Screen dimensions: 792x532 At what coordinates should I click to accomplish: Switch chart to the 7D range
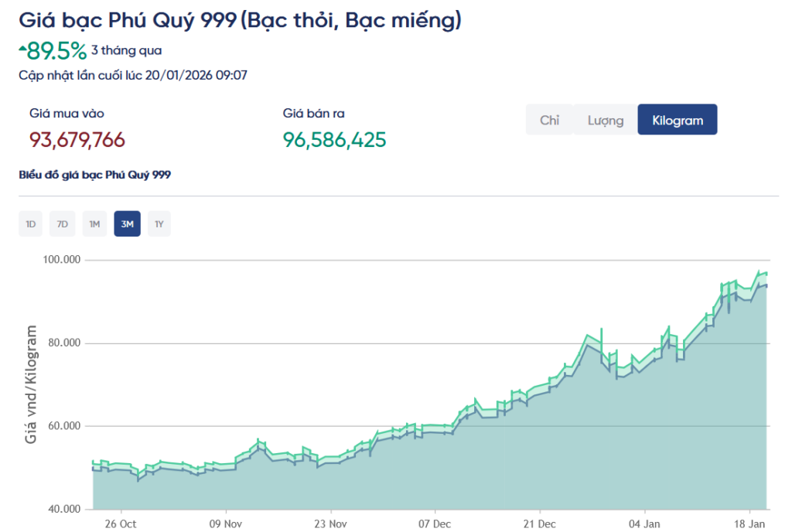click(x=63, y=224)
